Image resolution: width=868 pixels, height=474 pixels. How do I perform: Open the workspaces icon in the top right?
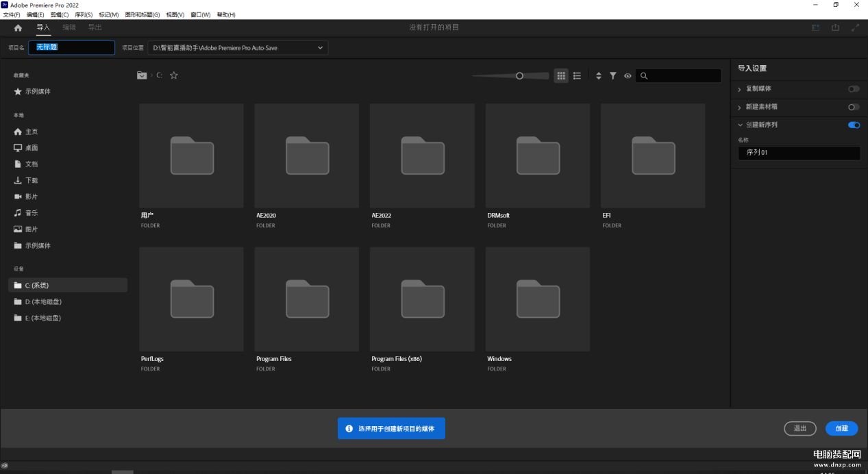pyautogui.click(x=815, y=27)
